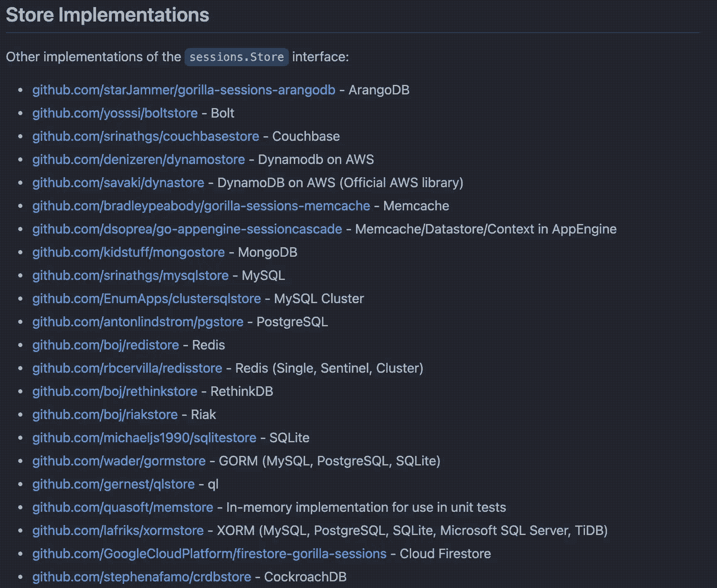Open the savaki/dynastore link
The height and width of the screenshot is (588, 717).
tap(118, 183)
